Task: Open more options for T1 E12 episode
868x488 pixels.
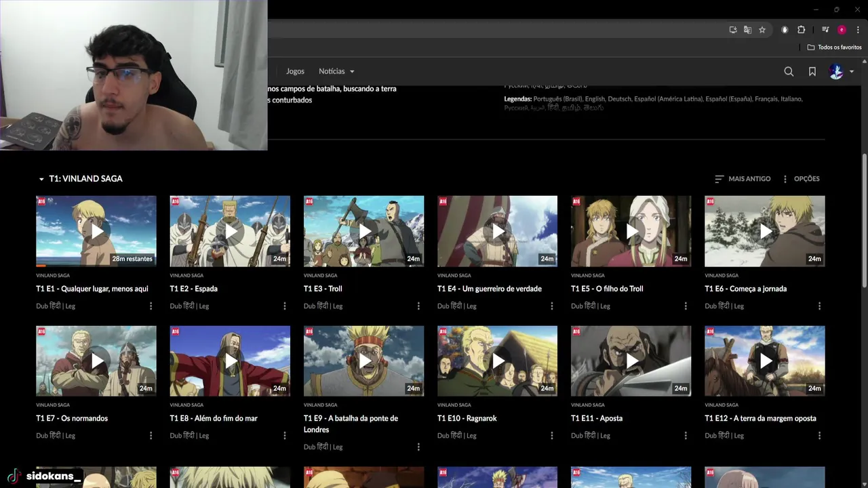Action: 819,436
